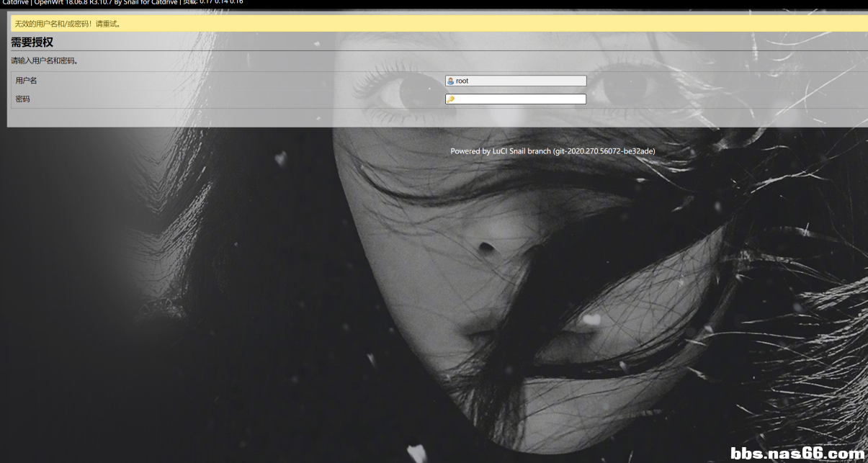This screenshot has height=463, width=868.
Task: Click the username field containing root
Action: (x=519, y=81)
